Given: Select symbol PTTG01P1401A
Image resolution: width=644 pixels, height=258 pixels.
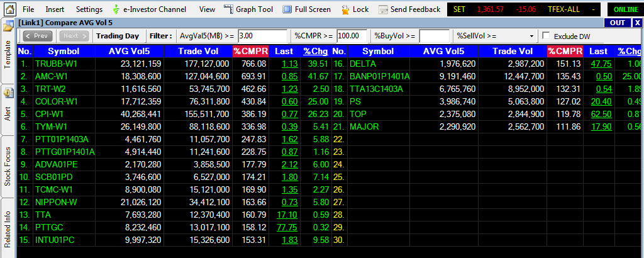Looking at the screenshot, I should pyautogui.click(x=65, y=152).
